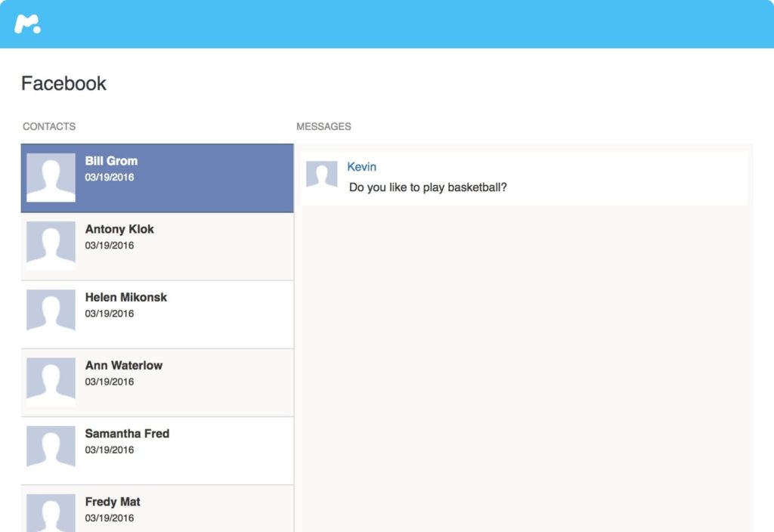This screenshot has width=774, height=532.
Task: Click the 'Do you like to play basketball?' message
Action: click(x=427, y=187)
